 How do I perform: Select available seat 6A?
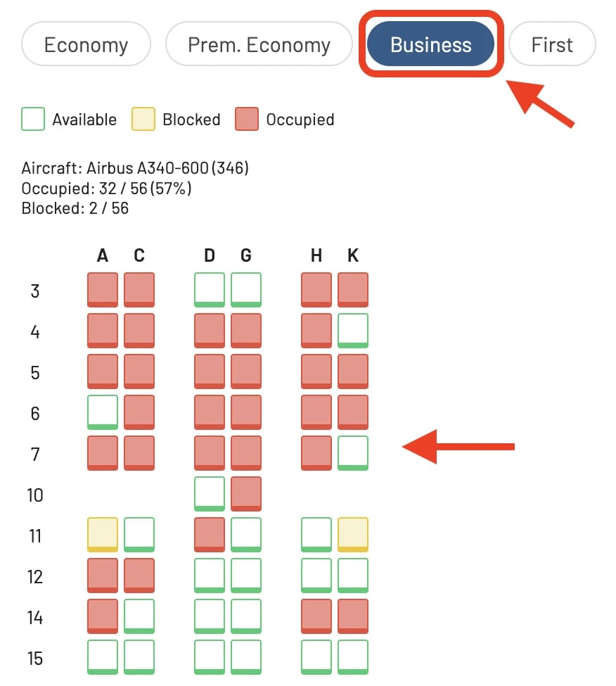[103, 412]
